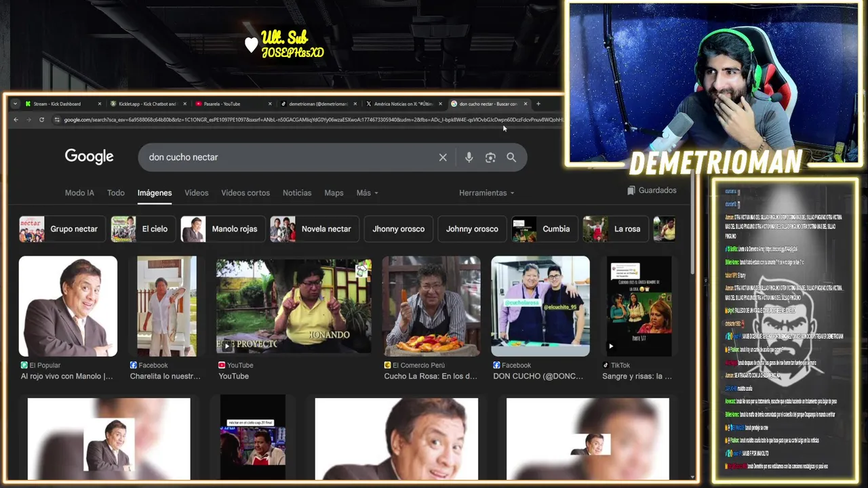Open site info icon in address bar
868x488 pixels.
tap(58, 120)
